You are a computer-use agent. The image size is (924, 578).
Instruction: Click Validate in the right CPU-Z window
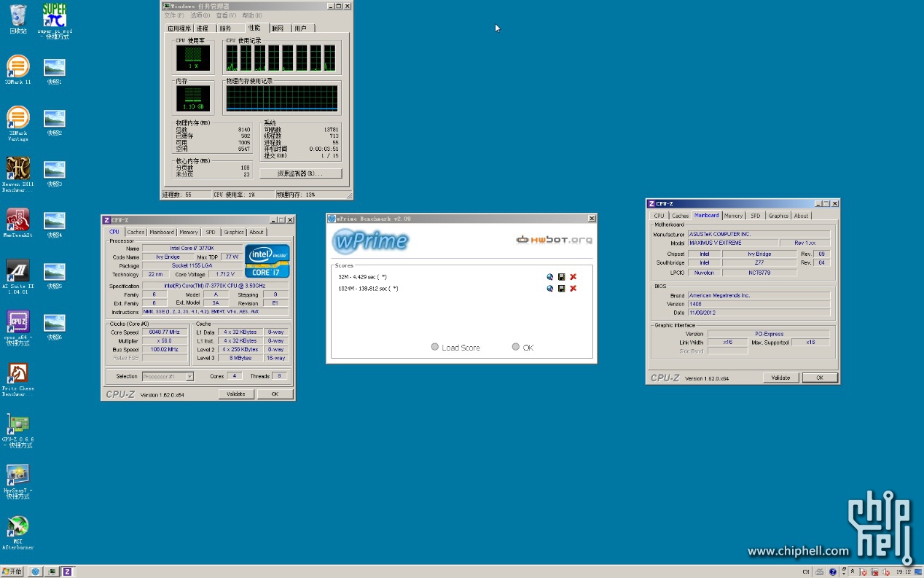coord(781,378)
